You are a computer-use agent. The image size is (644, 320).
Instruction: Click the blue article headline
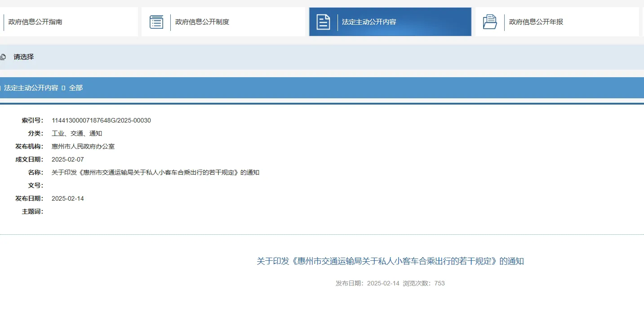[x=390, y=261]
